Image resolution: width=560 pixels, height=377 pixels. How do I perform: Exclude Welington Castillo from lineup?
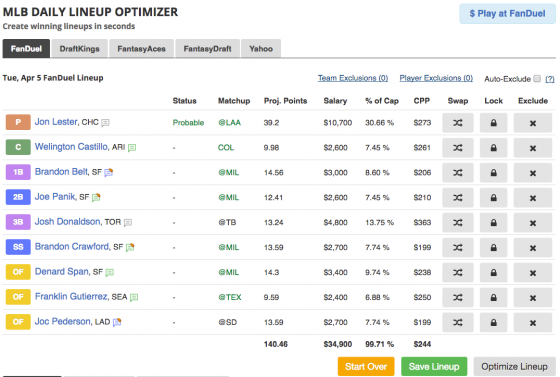pyautogui.click(x=532, y=148)
